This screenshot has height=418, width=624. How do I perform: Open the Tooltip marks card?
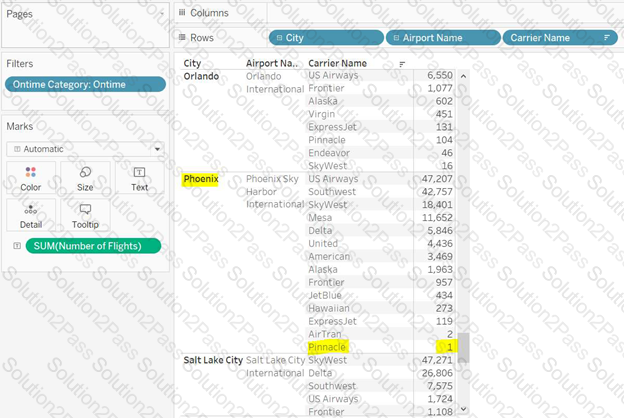85,215
